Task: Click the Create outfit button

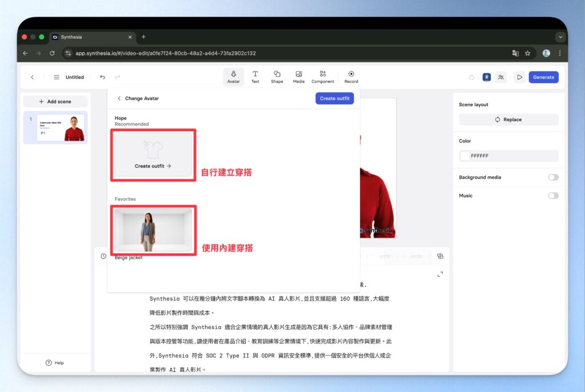Action: (x=335, y=98)
